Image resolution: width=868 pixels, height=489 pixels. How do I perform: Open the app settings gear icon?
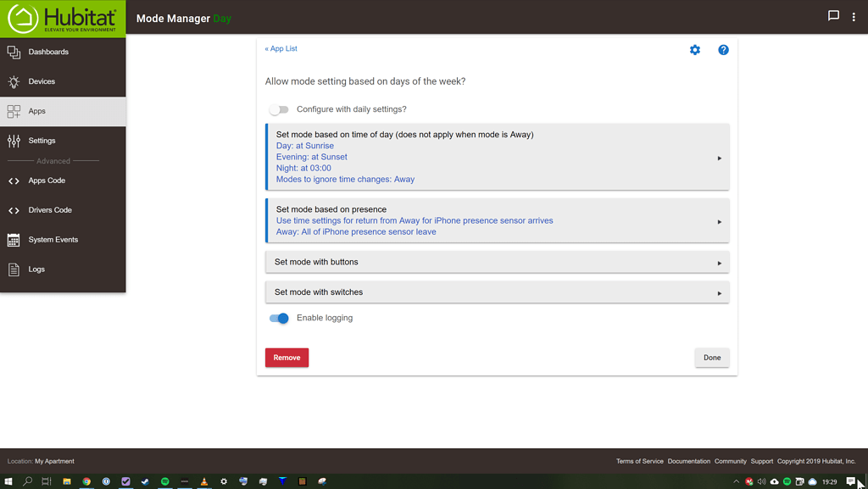coord(695,50)
